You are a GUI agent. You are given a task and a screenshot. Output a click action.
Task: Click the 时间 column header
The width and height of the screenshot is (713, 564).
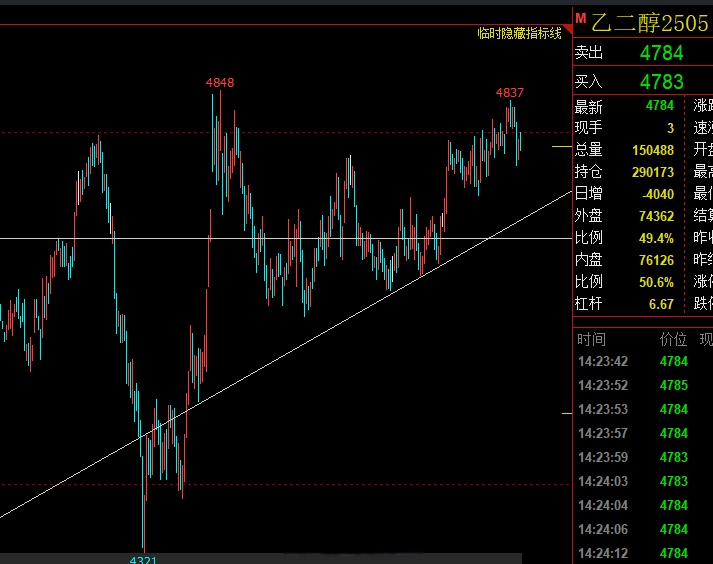pyautogui.click(x=591, y=339)
